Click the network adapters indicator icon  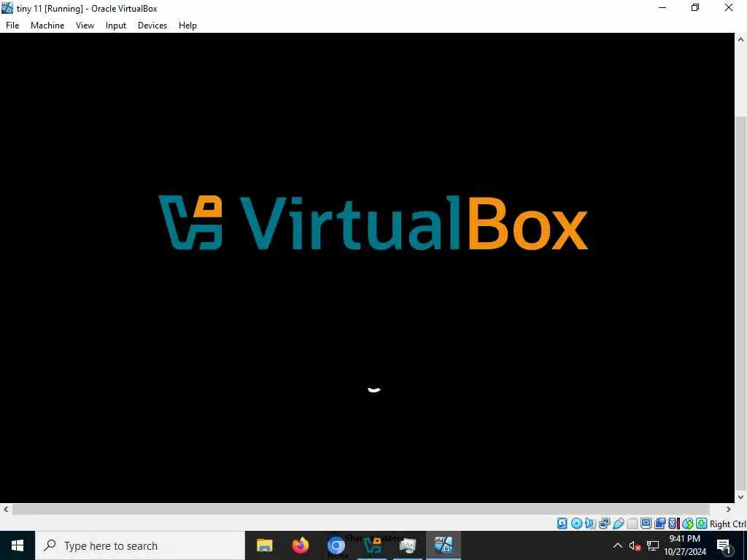(x=605, y=524)
